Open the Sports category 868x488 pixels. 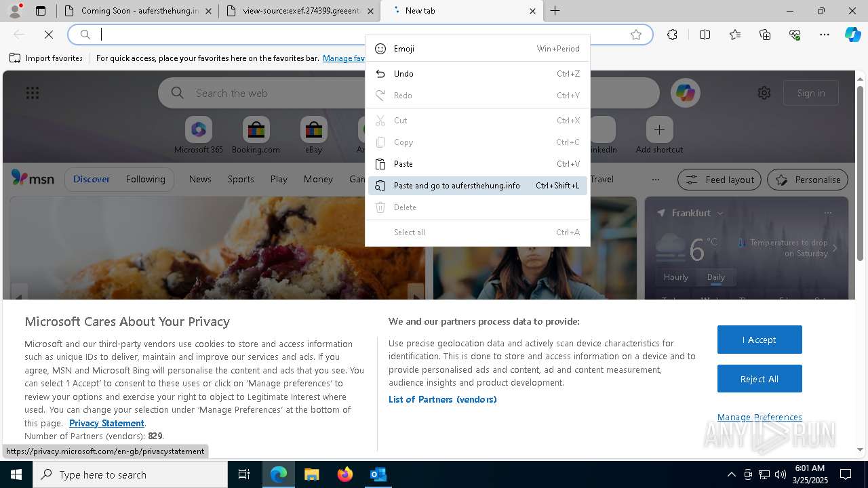[x=241, y=179]
